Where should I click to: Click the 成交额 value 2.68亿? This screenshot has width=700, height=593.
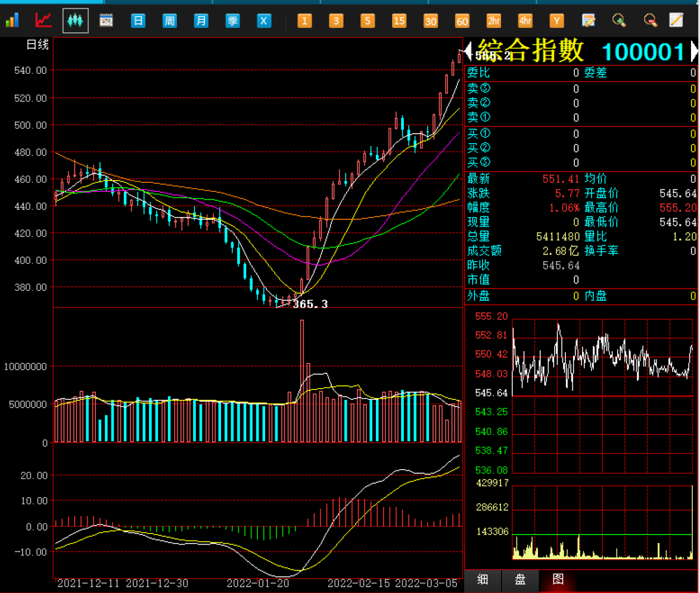click(x=561, y=251)
